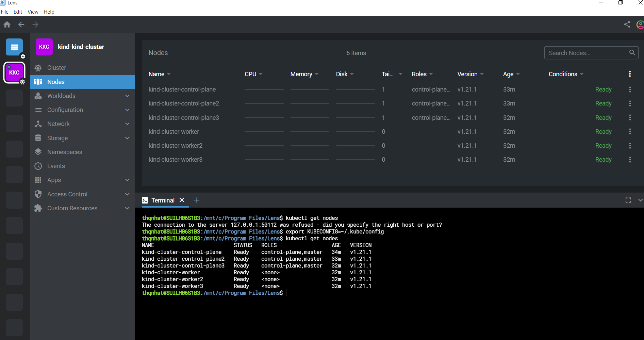Click the Access Control shield icon
Screen dimensions: 644x340
(x=38, y=194)
